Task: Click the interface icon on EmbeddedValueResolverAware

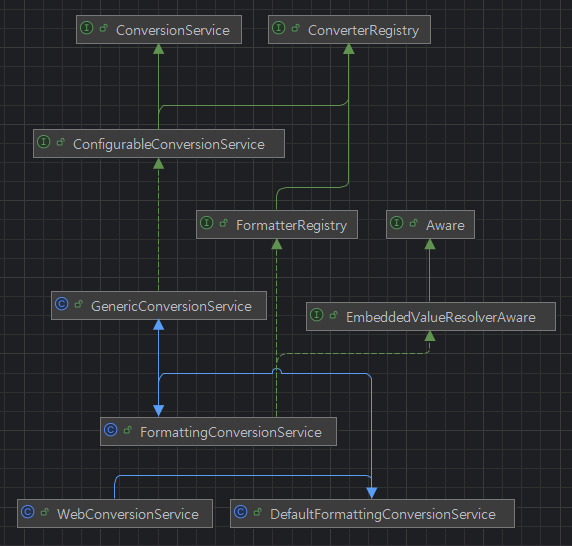Action: [x=317, y=314]
